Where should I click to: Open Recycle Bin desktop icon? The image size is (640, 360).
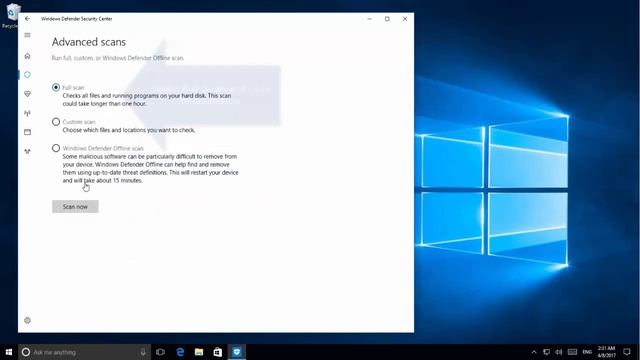click(11, 16)
